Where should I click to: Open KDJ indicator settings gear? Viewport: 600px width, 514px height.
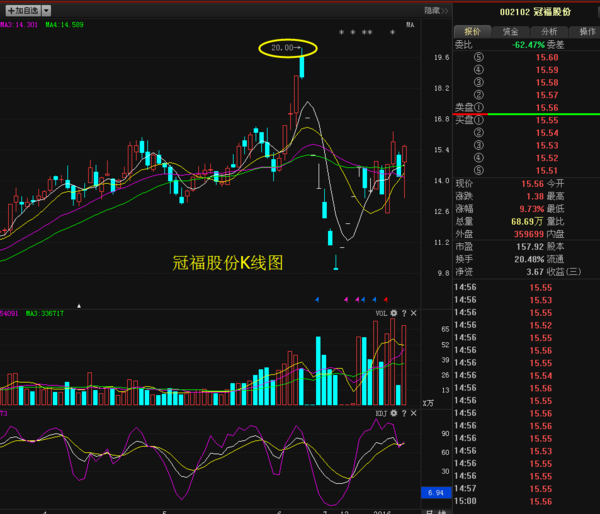point(393,412)
